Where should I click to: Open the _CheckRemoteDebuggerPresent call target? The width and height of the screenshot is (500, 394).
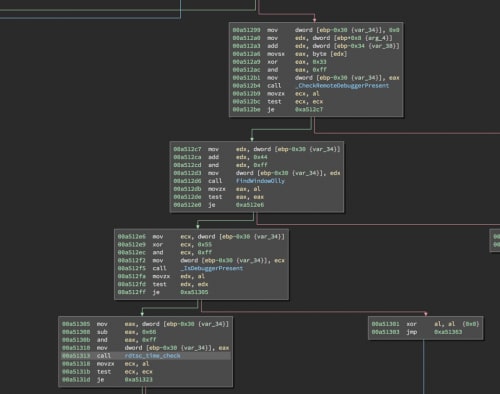(x=342, y=86)
